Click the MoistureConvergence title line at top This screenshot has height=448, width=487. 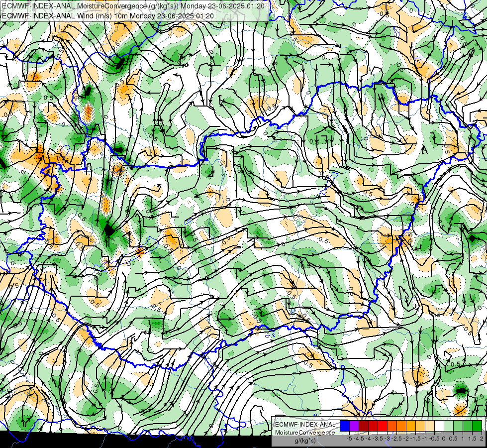pos(133,6)
